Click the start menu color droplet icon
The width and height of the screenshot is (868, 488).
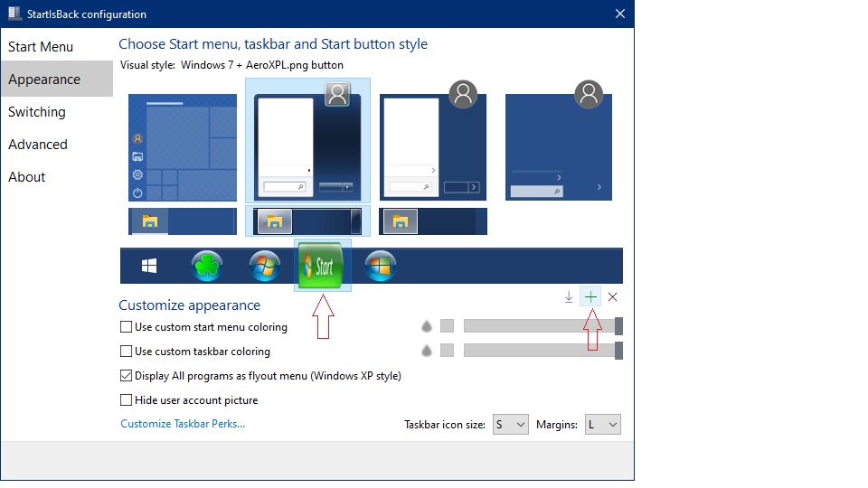(426, 326)
